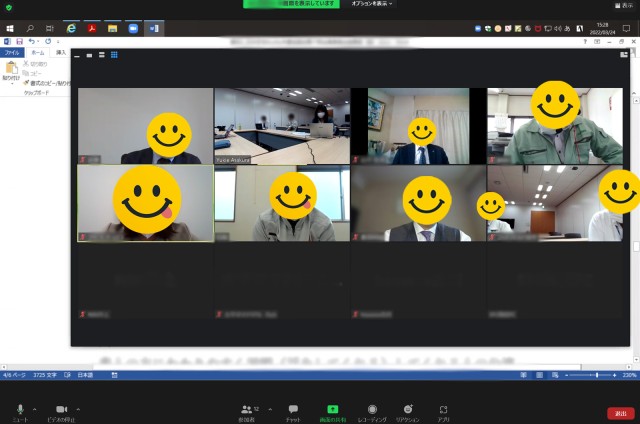Select grid view in video panel
The height and width of the screenshot is (424, 640).
pyautogui.click(x=114, y=55)
